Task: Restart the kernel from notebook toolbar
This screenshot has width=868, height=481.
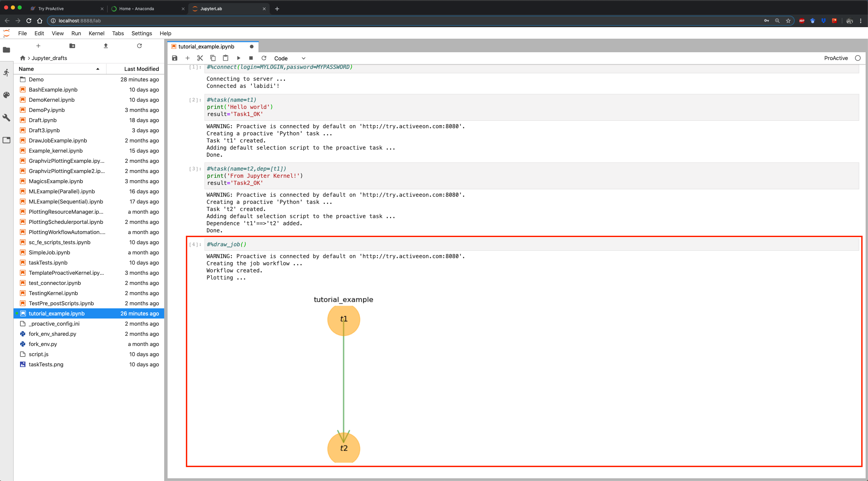Action: pyautogui.click(x=264, y=58)
